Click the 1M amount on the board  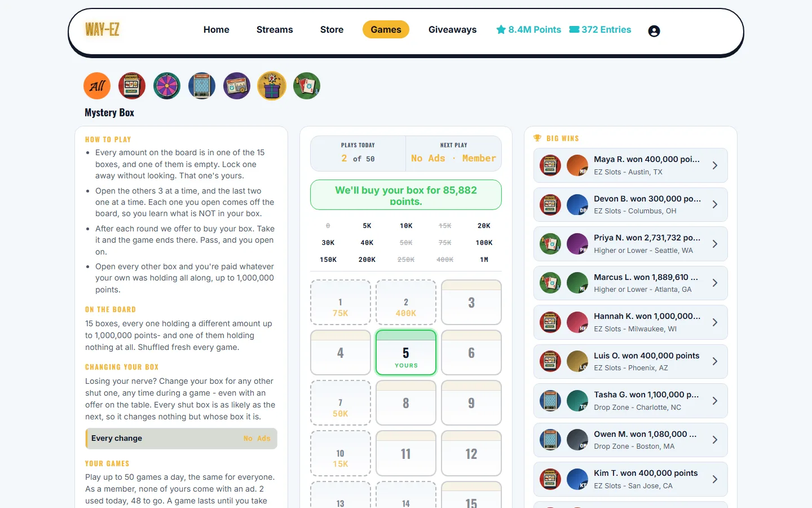(484, 260)
